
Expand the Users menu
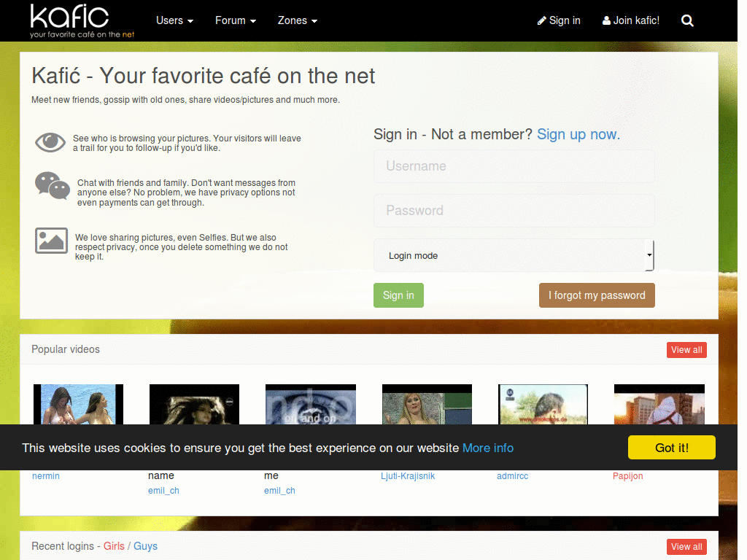click(175, 20)
